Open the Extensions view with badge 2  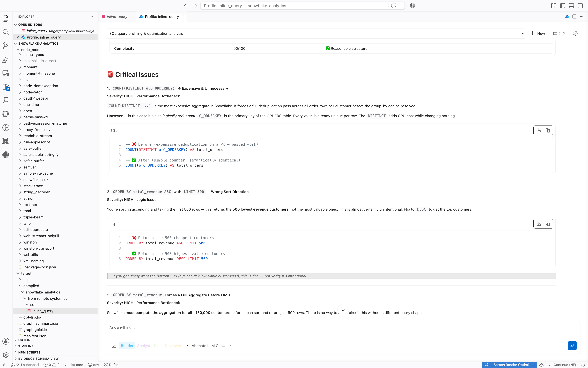6,87
